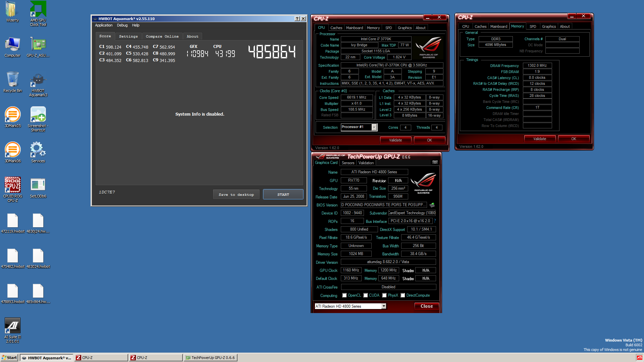This screenshot has width=644, height=362.
Task: Click the BIOS Version field in GPU-Z
Action: (x=383, y=205)
